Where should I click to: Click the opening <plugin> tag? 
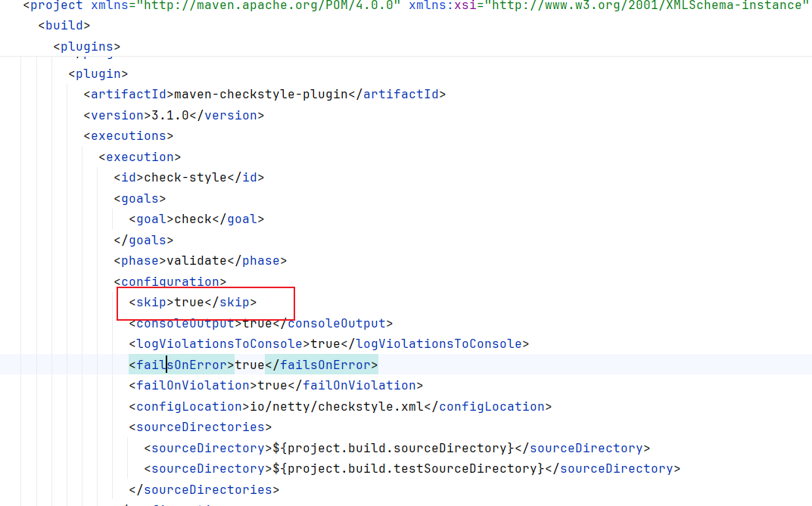pos(98,74)
